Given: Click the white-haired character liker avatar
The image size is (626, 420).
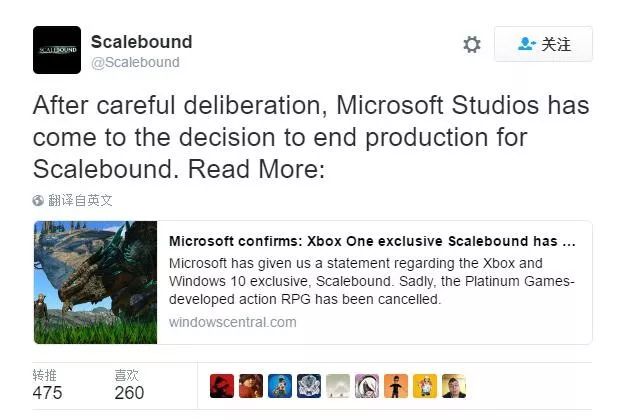Looking at the screenshot, I should (367, 386).
